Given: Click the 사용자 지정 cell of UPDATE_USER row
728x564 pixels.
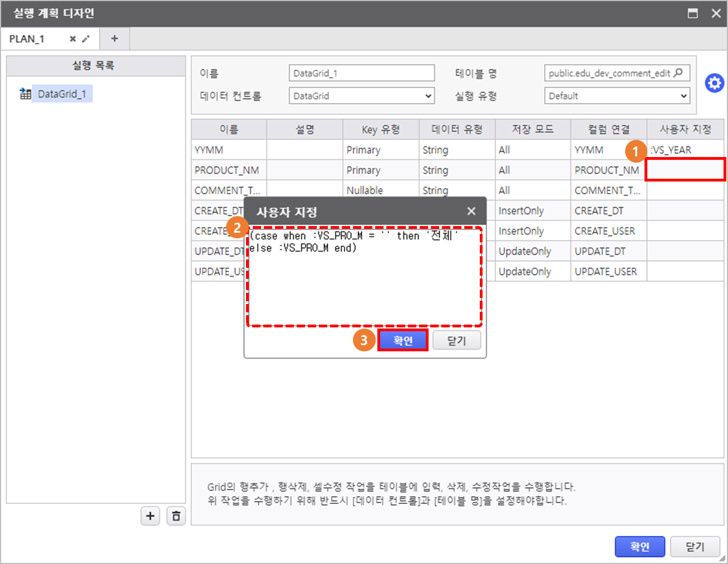Looking at the screenshot, I should coord(686,272).
